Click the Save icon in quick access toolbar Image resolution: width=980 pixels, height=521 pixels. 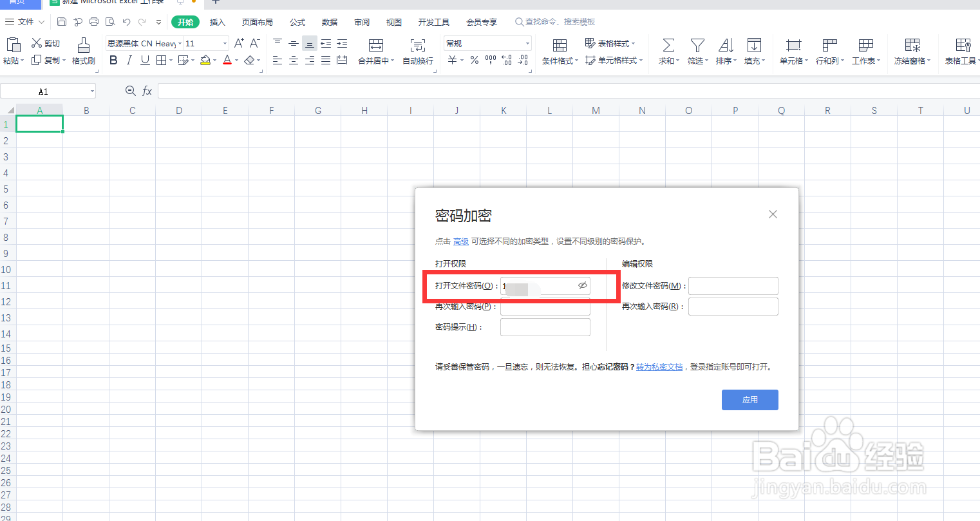(62, 22)
